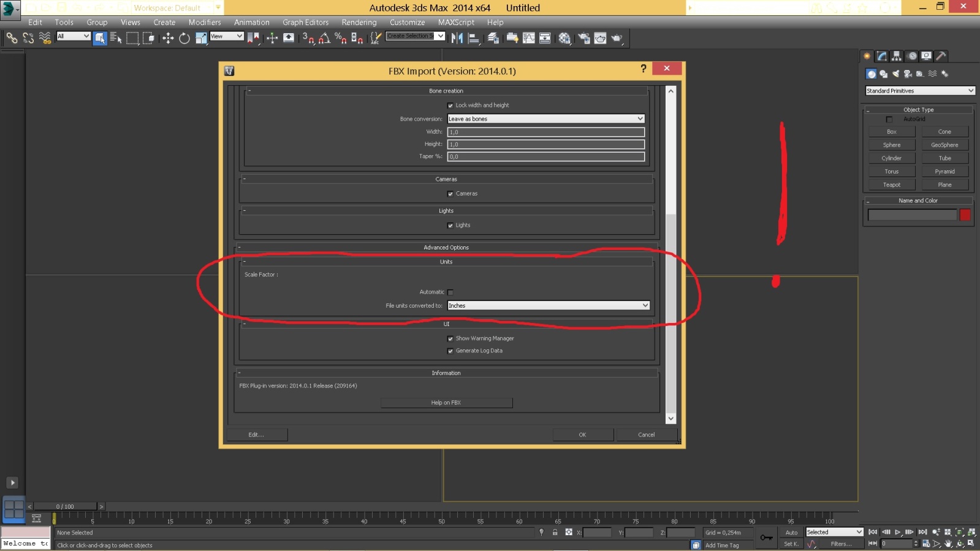Image resolution: width=980 pixels, height=551 pixels.
Task: Enable the Automatic scale factor checkbox
Action: click(450, 292)
